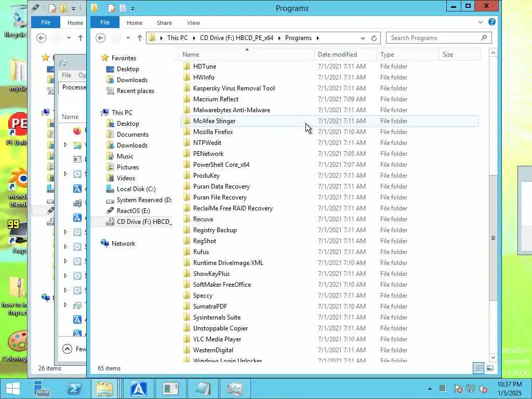
Task: Select the SumatraPDF folder icon
Action: click(187, 307)
